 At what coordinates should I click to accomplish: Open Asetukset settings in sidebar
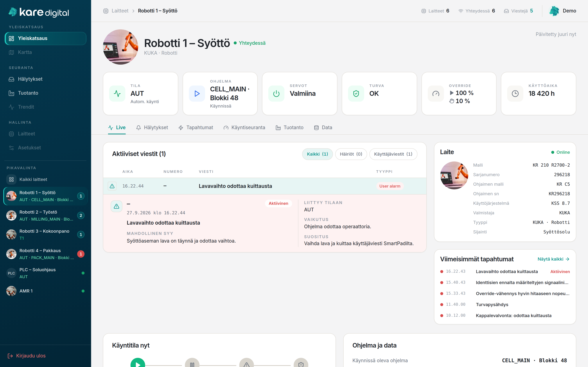[45, 148]
